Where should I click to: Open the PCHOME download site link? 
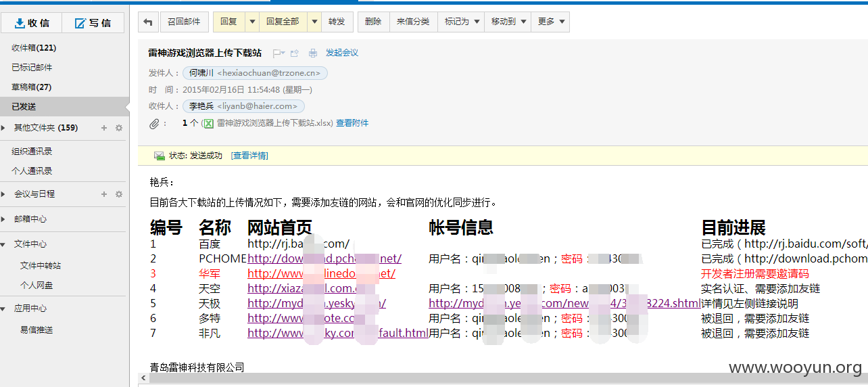(x=324, y=258)
